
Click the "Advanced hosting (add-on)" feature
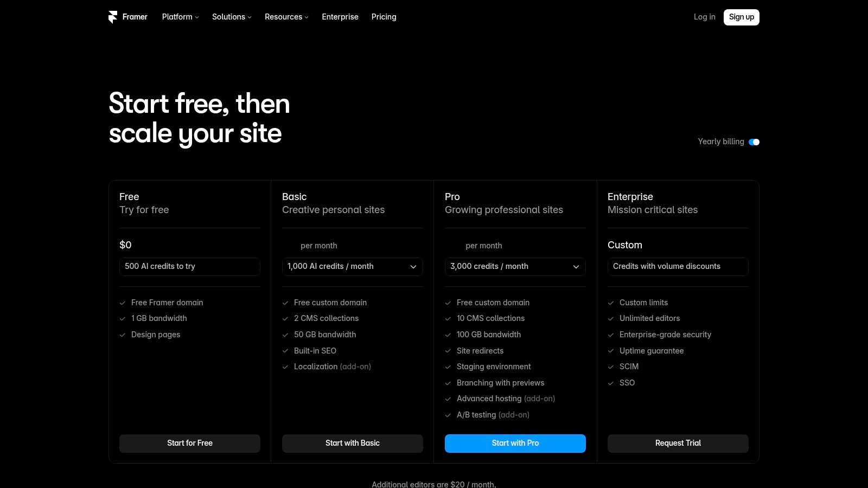506,399
